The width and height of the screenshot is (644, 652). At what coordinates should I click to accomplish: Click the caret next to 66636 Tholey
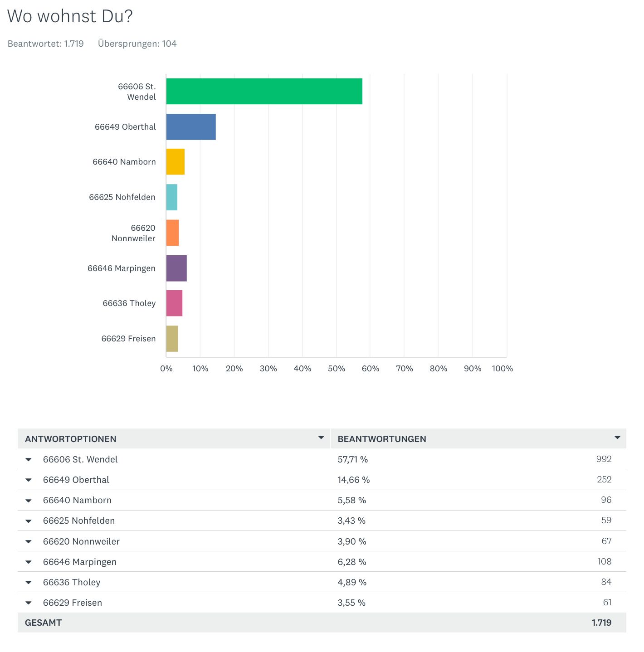[x=29, y=583]
